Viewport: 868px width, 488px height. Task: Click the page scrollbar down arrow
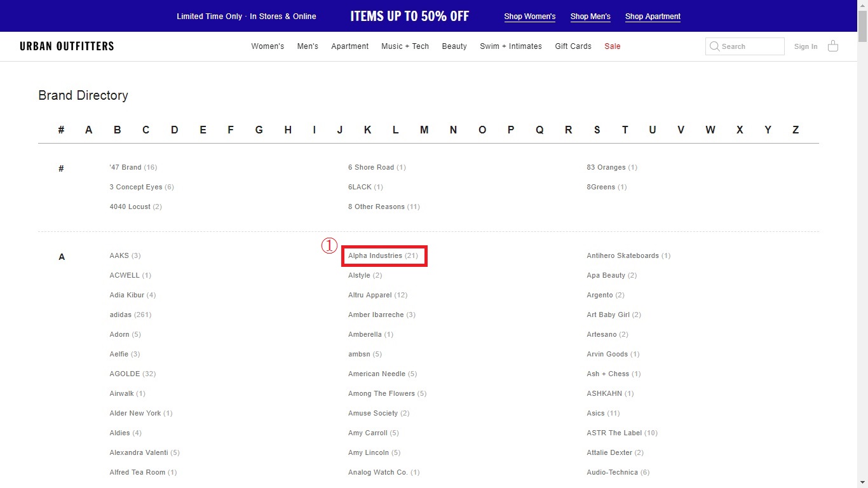[x=862, y=483]
